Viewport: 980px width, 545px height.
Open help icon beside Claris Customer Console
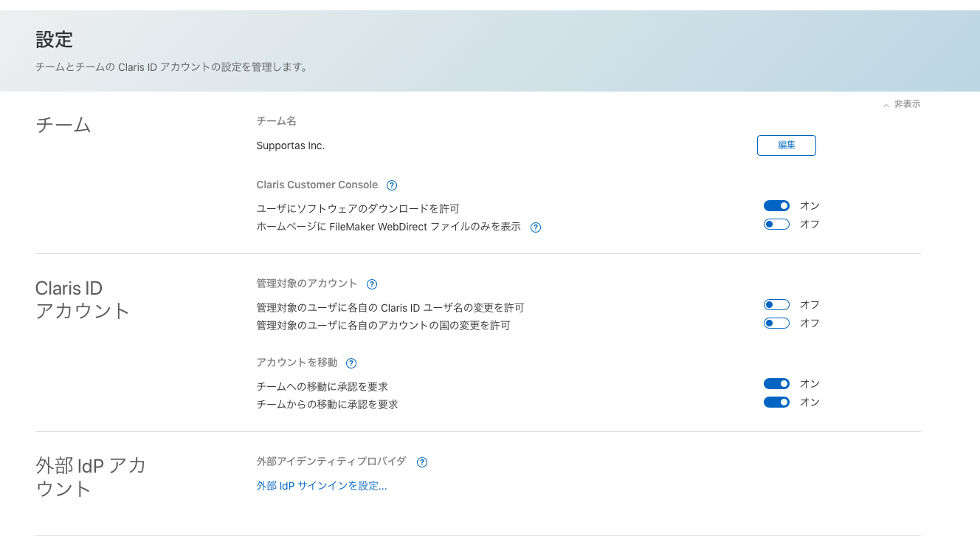click(x=392, y=185)
